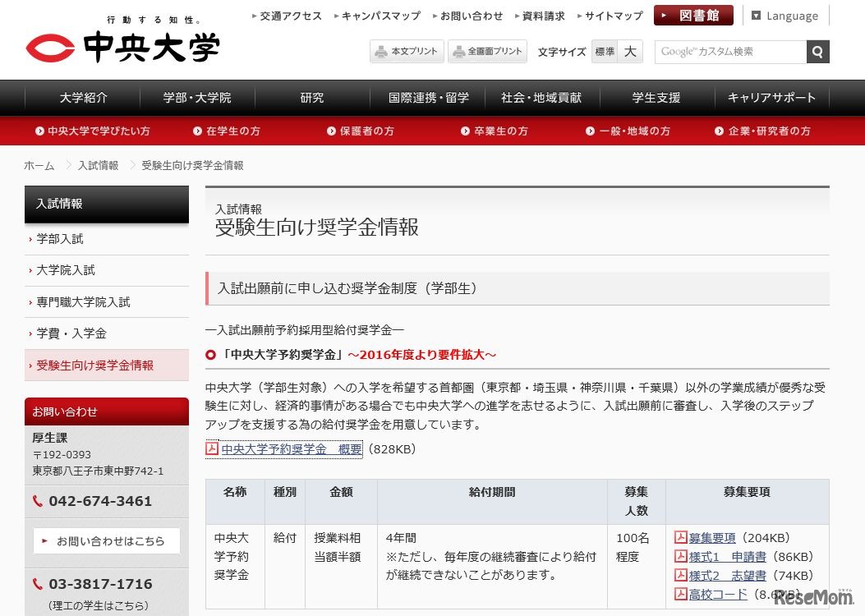The width and height of the screenshot is (865, 616).
Task: Click the PDF icon for 中央大学予約奨学金 概要
Action: tap(212, 449)
